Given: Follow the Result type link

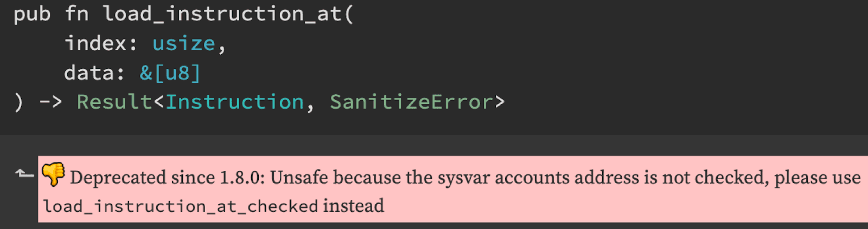Looking at the screenshot, I should [x=114, y=102].
